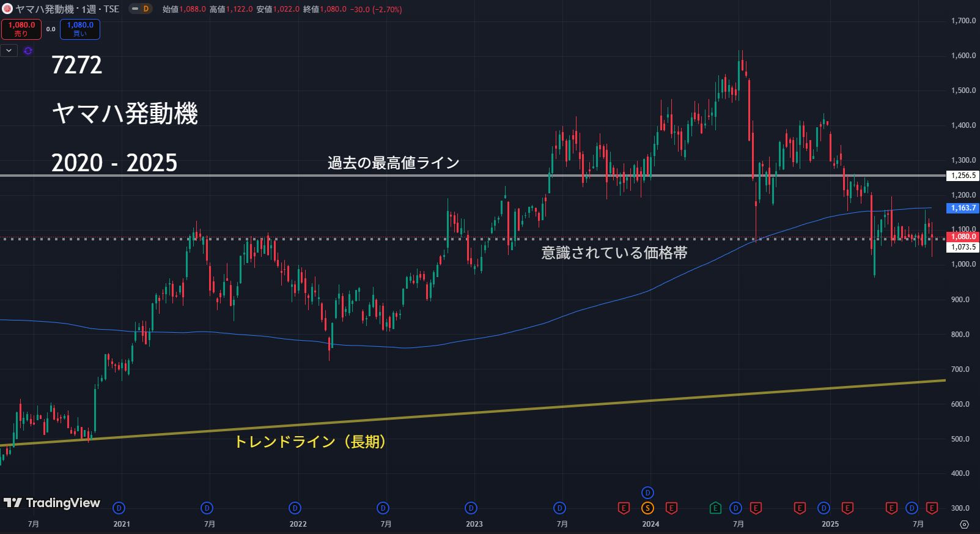The width and height of the screenshot is (980, 534).
Task: Click the rightmost red earnings marker
Action: pyautogui.click(x=932, y=508)
